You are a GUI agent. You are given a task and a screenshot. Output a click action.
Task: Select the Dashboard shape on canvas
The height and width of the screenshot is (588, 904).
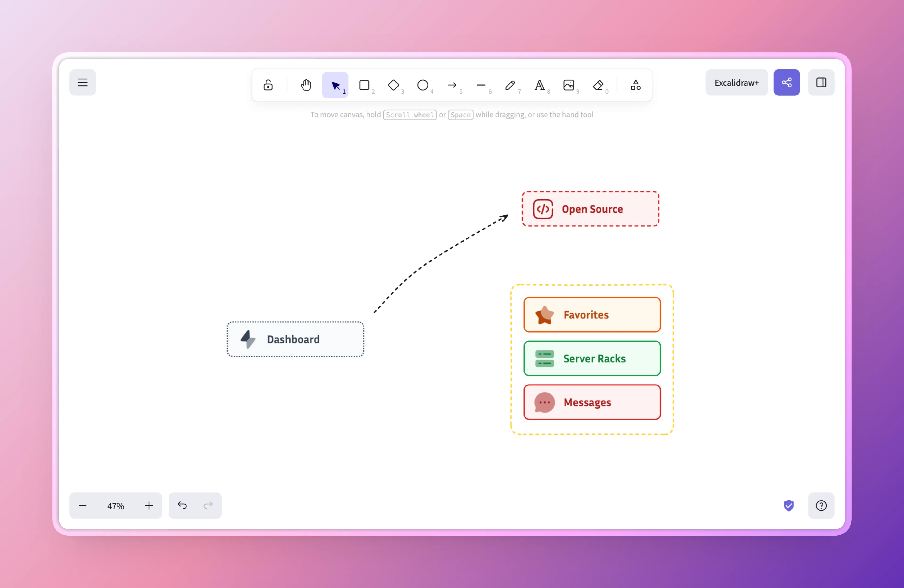[x=295, y=339]
